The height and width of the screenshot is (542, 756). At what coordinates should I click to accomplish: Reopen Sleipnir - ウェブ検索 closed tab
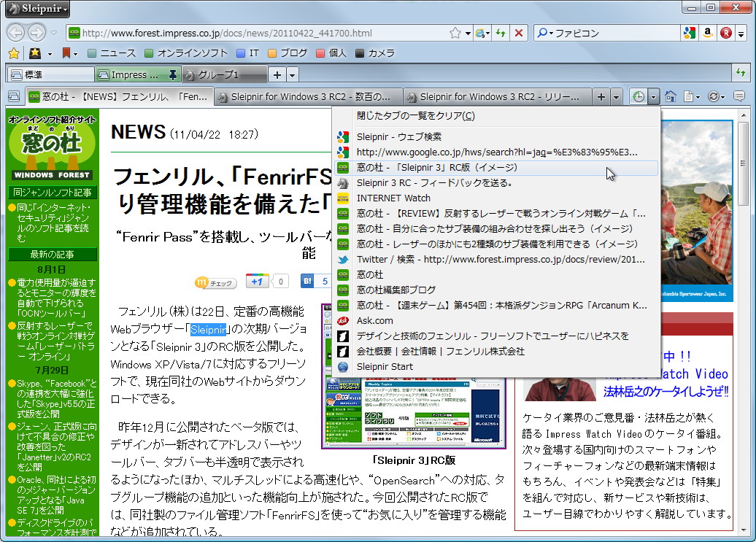pos(495,137)
